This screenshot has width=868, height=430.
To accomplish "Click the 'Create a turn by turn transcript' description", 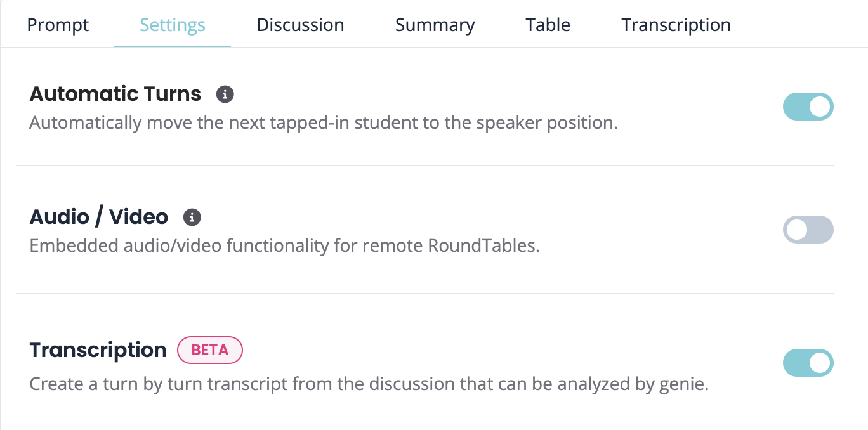I will 369,384.
